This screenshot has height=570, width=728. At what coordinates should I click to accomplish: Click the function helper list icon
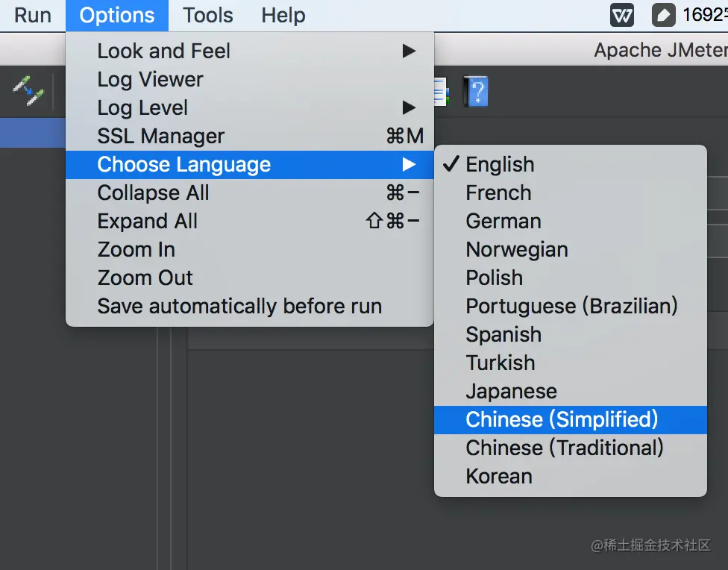(442, 92)
